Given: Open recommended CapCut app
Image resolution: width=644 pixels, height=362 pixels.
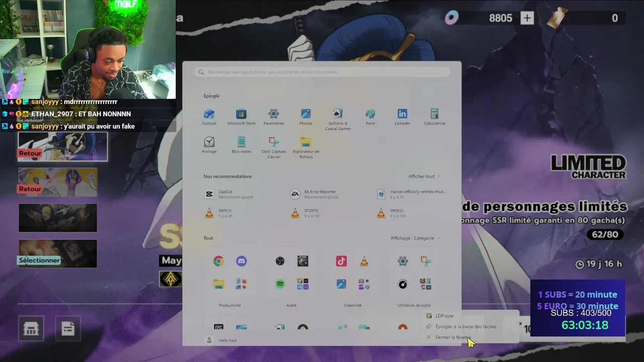Looking at the screenshot, I should 229,194.
